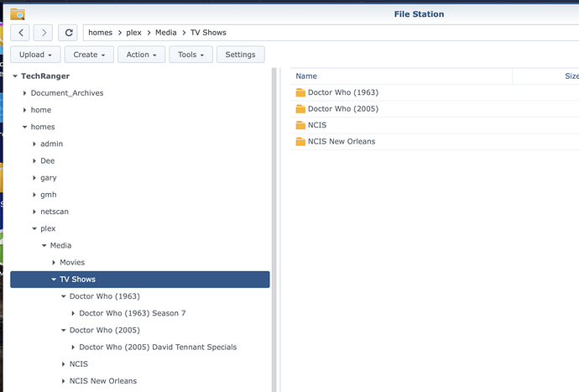
Task: Open the Tools dropdown menu
Action: click(x=191, y=55)
